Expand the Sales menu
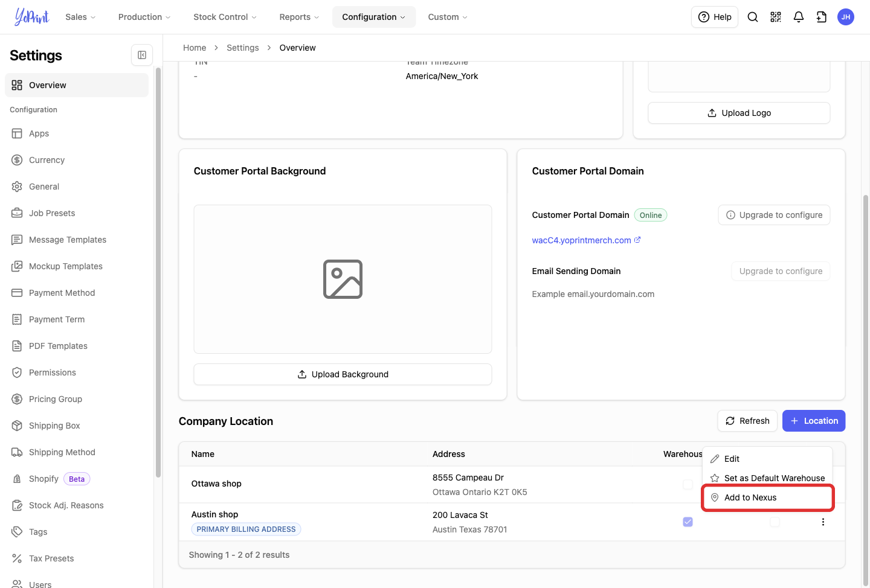Image resolution: width=870 pixels, height=588 pixels. tap(80, 17)
